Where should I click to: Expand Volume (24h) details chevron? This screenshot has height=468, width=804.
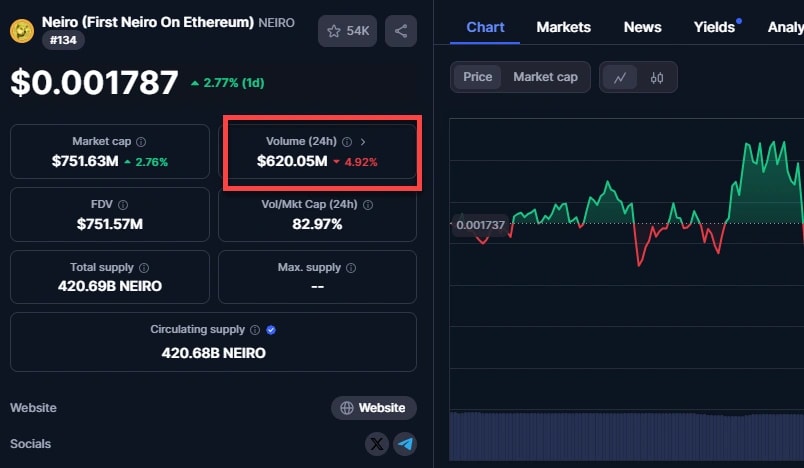coord(363,142)
